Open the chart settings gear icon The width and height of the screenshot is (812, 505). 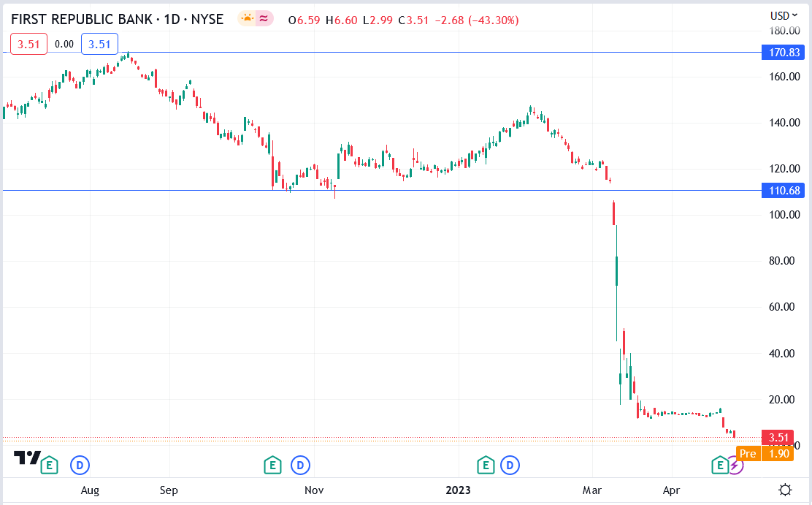point(785,490)
